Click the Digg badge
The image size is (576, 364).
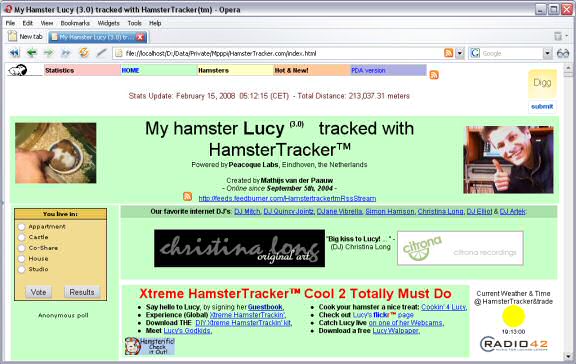pyautogui.click(x=542, y=83)
